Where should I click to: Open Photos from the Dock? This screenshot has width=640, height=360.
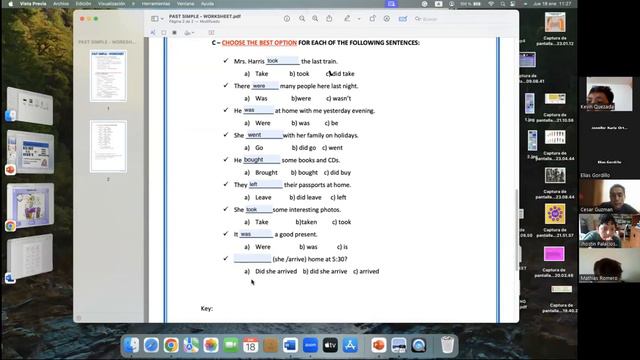coord(211,345)
